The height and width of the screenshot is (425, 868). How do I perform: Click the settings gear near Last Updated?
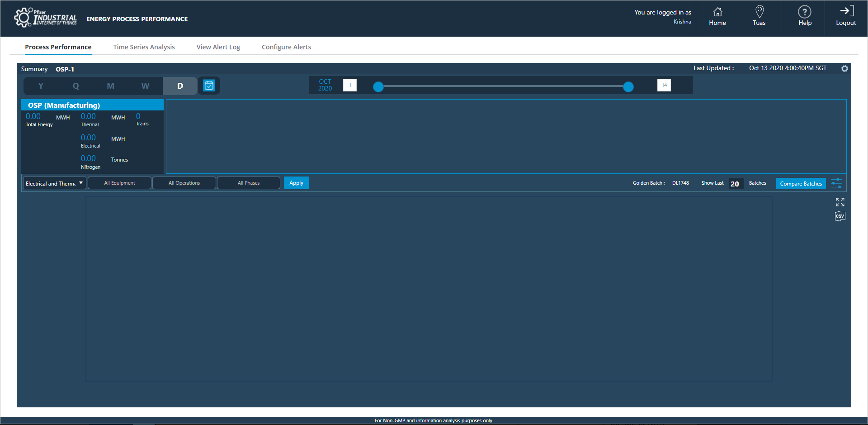(x=844, y=68)
